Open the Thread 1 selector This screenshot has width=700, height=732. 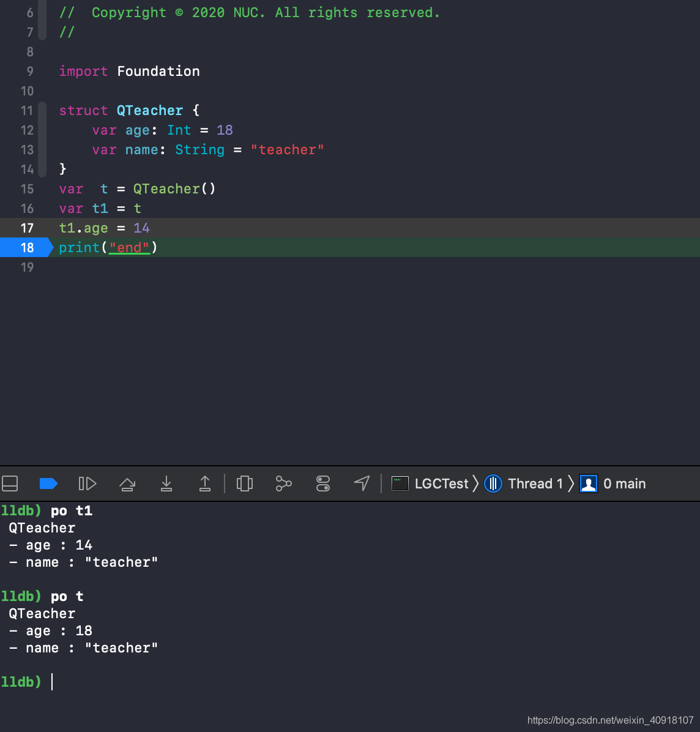click(535, 484)
